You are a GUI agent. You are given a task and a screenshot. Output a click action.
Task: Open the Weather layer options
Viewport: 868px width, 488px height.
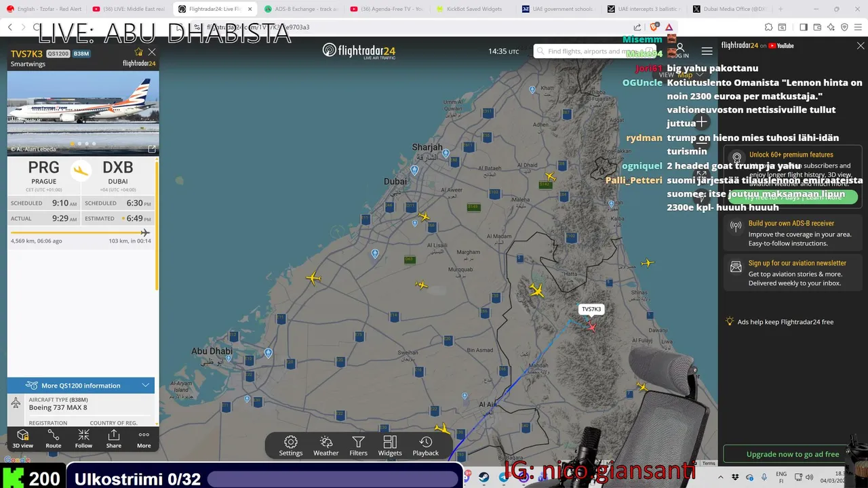coord(325,446)
